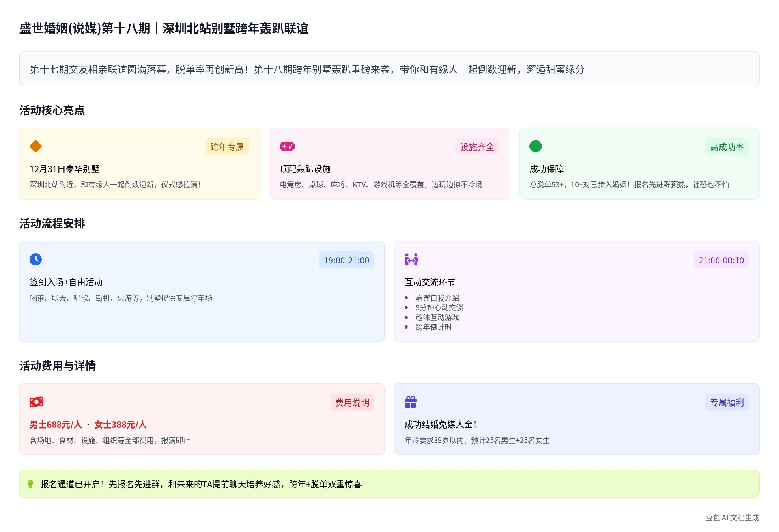Click the 活动核心亮点 section heading
Viewport: 779px width, 532px height.
click(x=52, y=110)
